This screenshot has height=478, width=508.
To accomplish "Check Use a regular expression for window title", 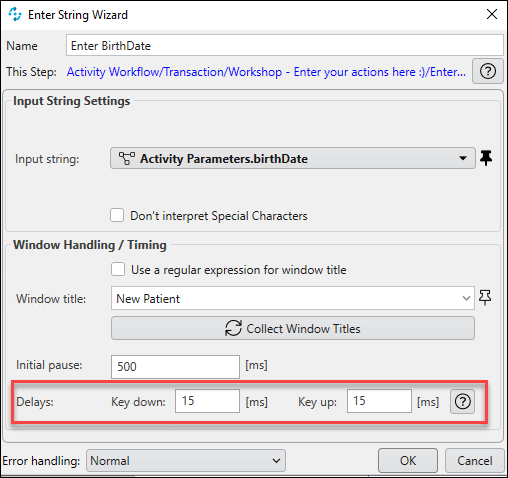I will [118, 269].
